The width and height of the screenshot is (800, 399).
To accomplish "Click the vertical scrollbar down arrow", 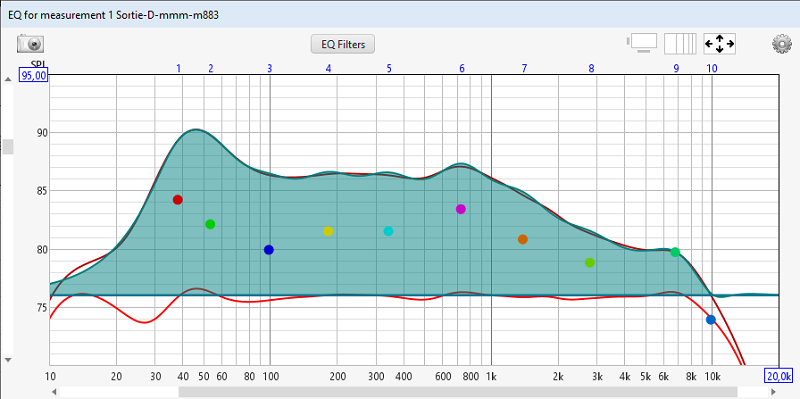I will tap(8, 360).
